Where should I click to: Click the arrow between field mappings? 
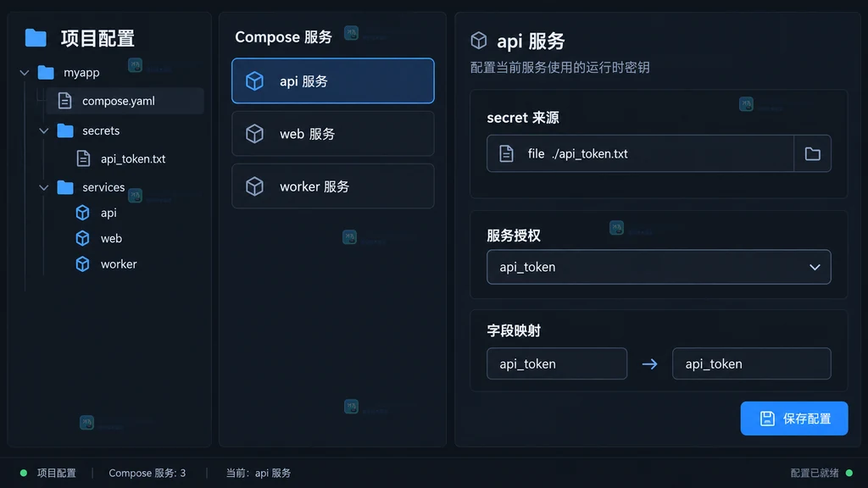(650, 364)
